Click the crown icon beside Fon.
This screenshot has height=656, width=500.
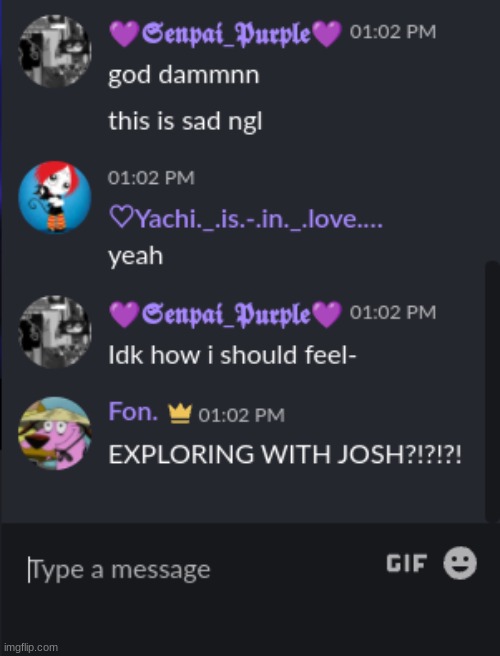(180, 414)
